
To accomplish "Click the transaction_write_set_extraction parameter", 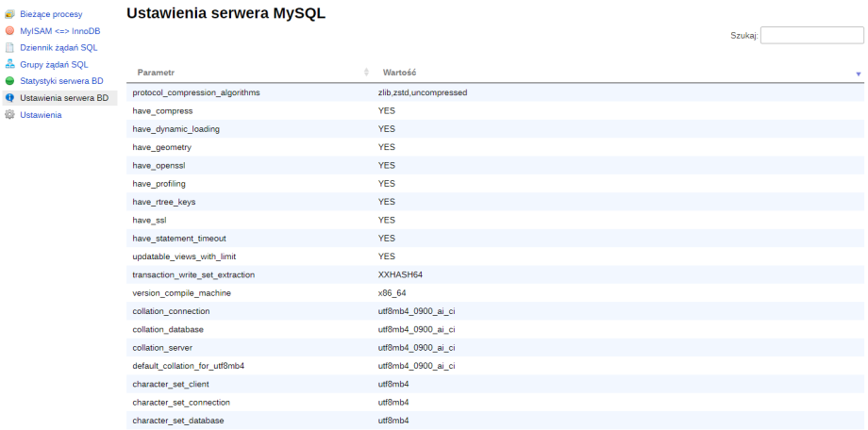I will pos(193,275).
